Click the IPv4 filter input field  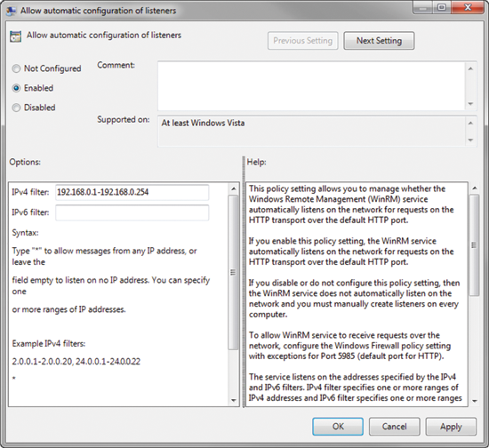pyautogui.click(x=132, y=192)
